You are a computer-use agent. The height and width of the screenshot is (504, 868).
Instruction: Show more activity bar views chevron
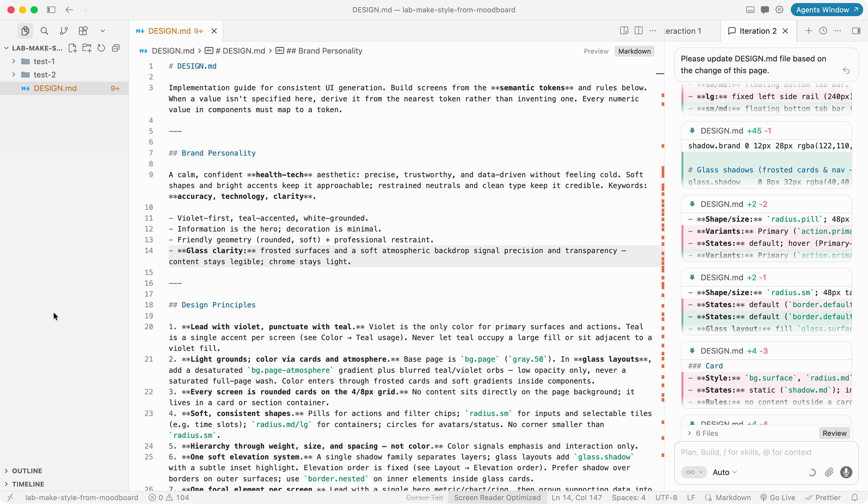click(102, 31)
